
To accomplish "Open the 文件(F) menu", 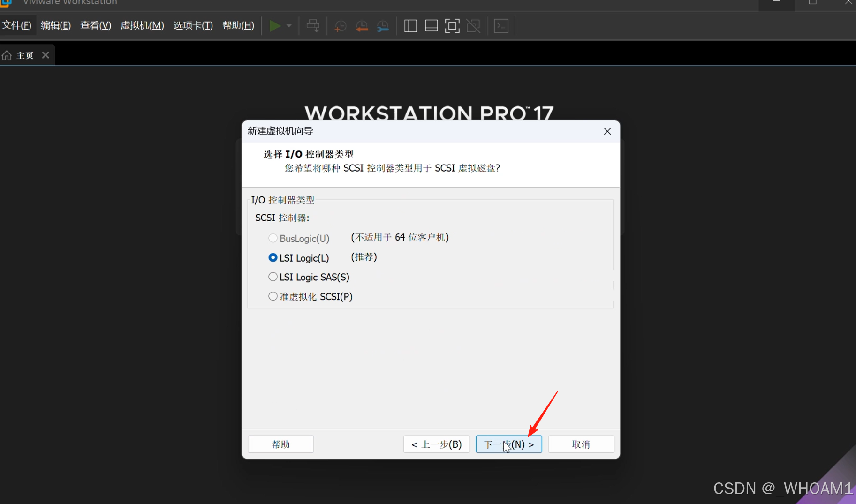I will [16, 25].
